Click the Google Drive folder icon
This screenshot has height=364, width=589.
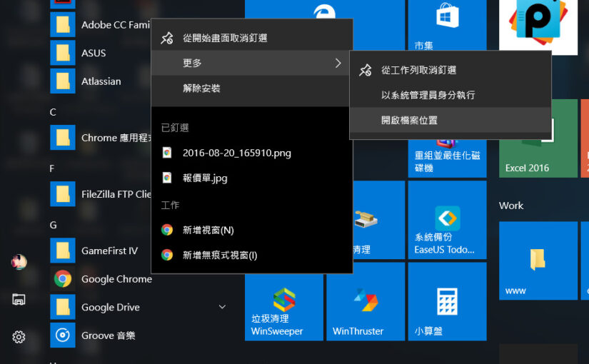[x=63, y=308]
